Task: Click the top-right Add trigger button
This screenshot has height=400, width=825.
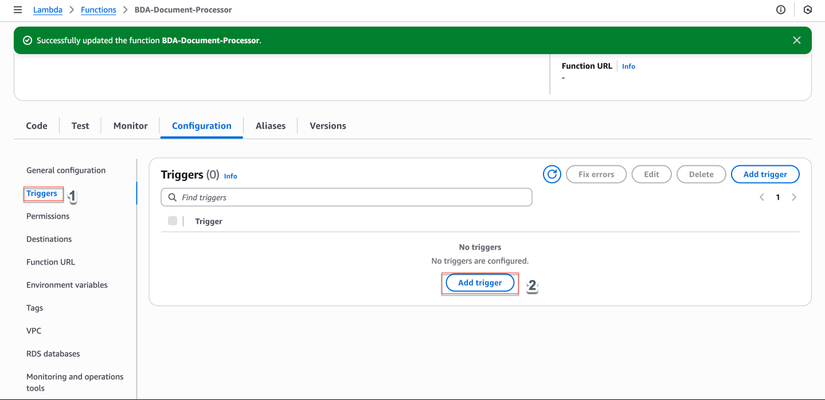Action: (x=765, y=174)
